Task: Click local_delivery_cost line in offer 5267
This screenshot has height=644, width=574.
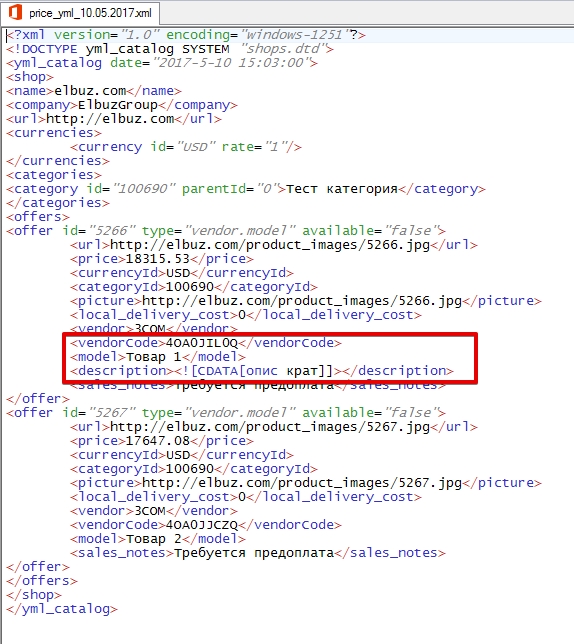Action: pos(246,497)
